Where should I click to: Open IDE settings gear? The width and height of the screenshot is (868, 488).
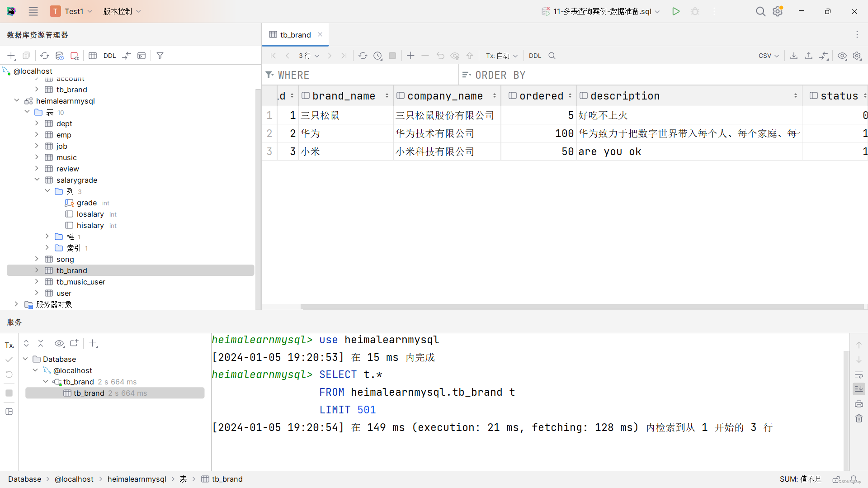(778, 11)
